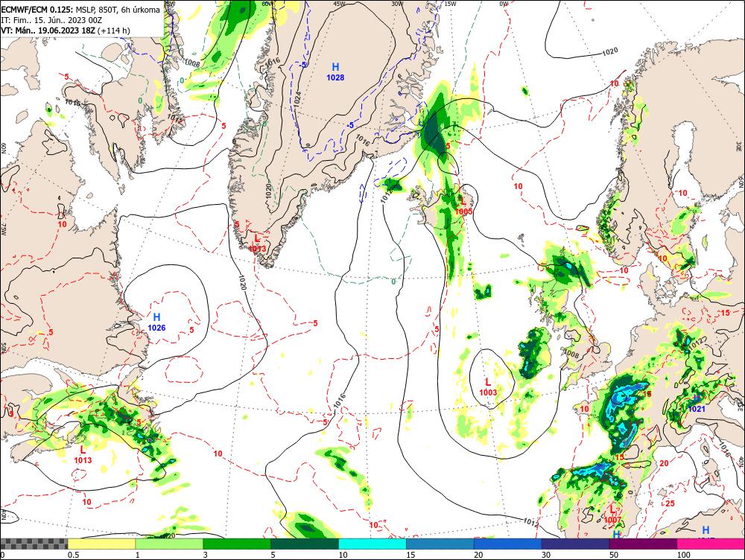This screenshot has height=560, width=745.
Task: Select the IT: Fim.. 15. Jún.. 2023 00Z line
Action: click(51, 20)
